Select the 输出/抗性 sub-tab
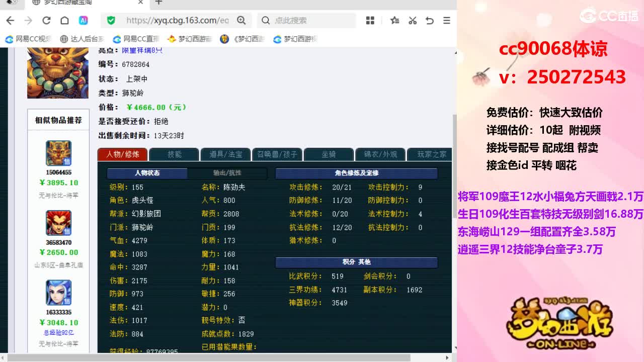Viewport: 644px width, 362px height. click(227, 173)
